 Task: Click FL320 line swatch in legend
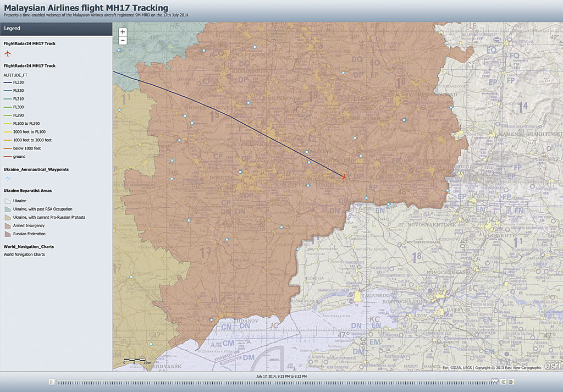pyautogui.click(x=8, y=91)
